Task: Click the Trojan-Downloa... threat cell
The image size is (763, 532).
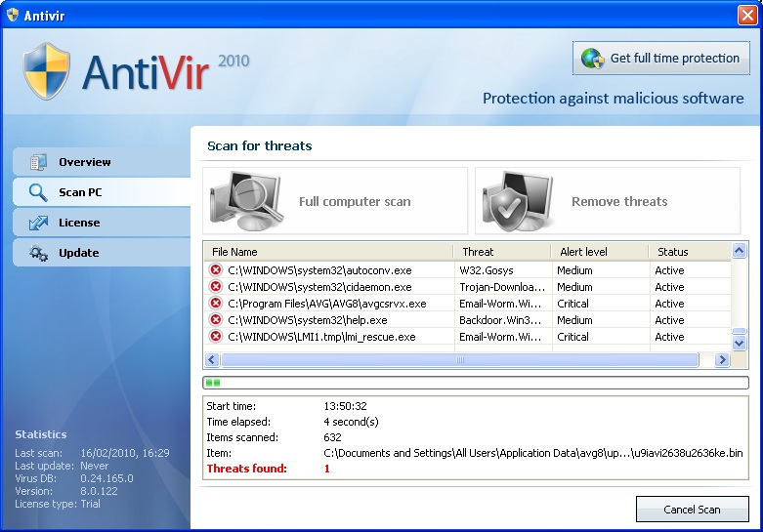Action: coord(502,287)
